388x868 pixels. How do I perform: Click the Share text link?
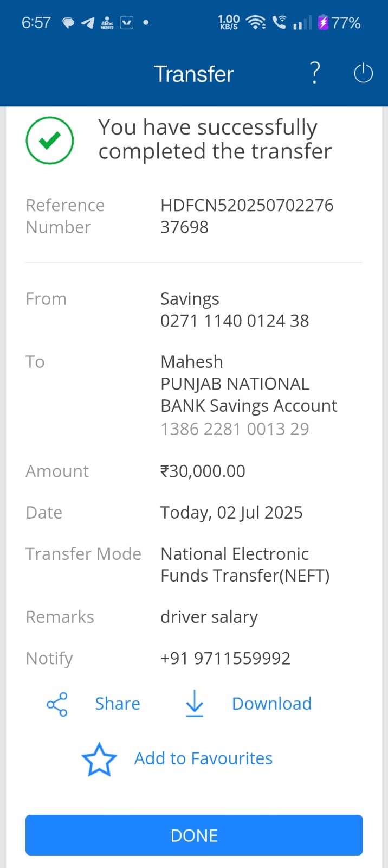tap(118, 704)
